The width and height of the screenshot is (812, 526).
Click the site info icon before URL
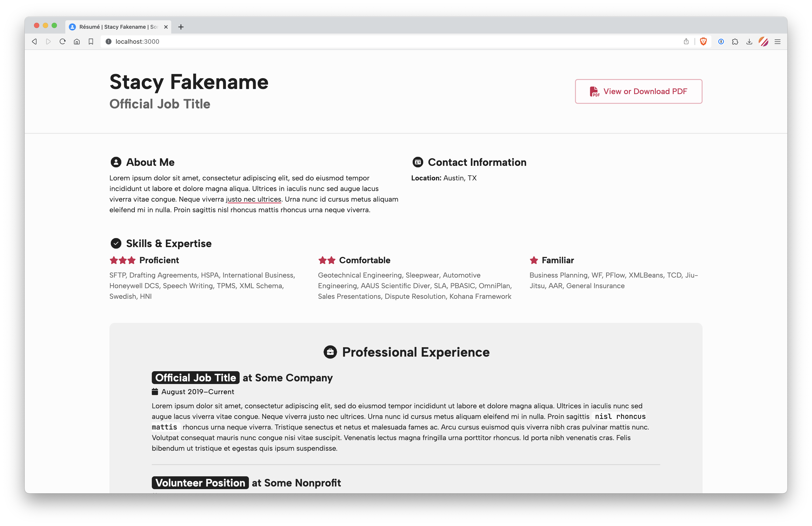pos(109,42)
